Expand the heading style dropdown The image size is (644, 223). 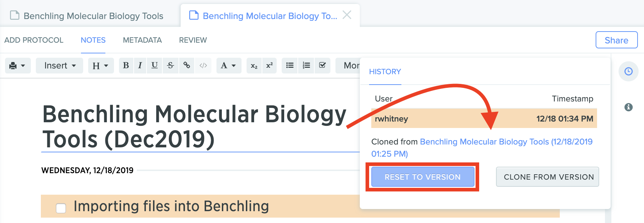(x=101, y=66)
